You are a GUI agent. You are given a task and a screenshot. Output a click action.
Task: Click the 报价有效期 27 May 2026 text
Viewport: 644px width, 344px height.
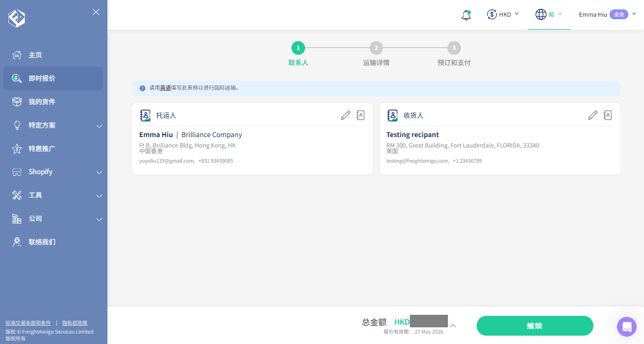pos(414,331)
